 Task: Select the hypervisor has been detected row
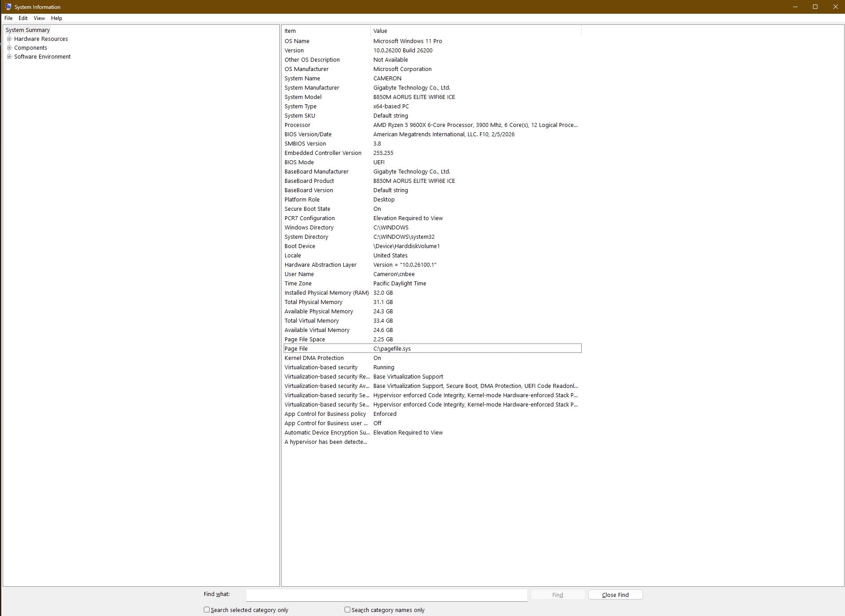point(432,442)
